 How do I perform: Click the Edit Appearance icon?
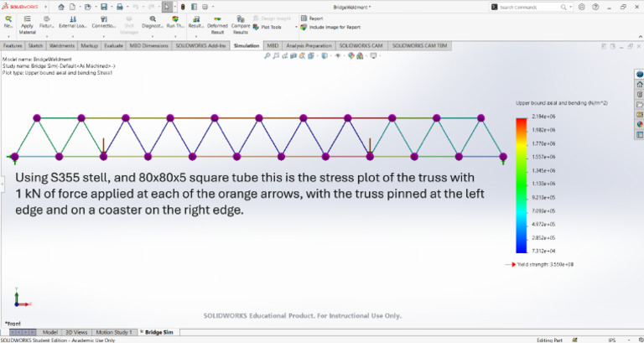[351, 56]
